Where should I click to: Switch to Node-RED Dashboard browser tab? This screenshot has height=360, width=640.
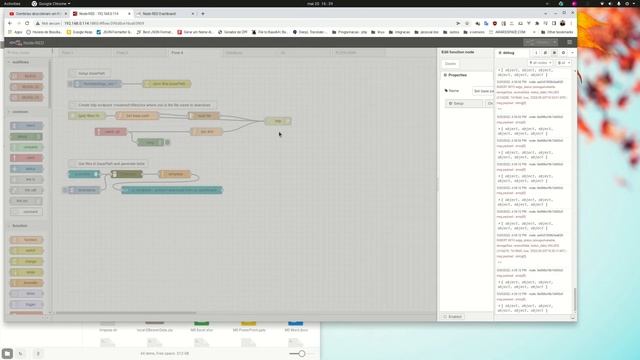[x=162, y=13]
